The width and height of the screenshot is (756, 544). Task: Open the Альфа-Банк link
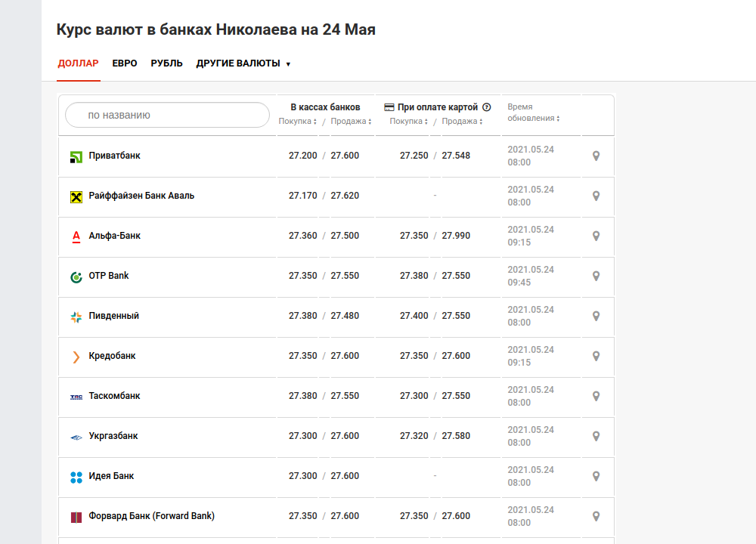coord(114,236)
